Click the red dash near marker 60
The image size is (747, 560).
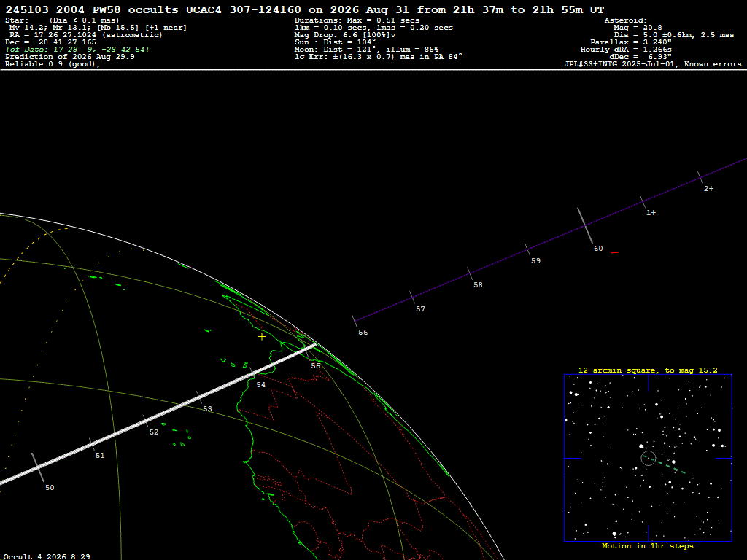point(615,252)
